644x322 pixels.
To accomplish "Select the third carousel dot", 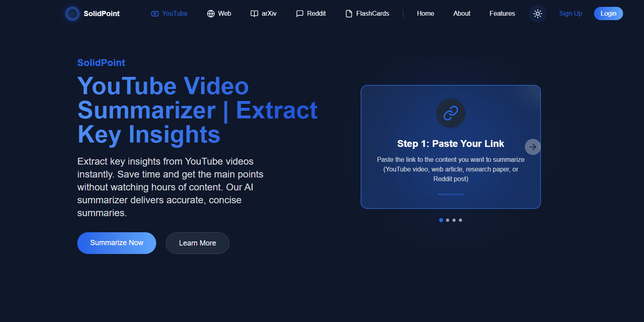I will pyautogui.click(x=454, y=220).
